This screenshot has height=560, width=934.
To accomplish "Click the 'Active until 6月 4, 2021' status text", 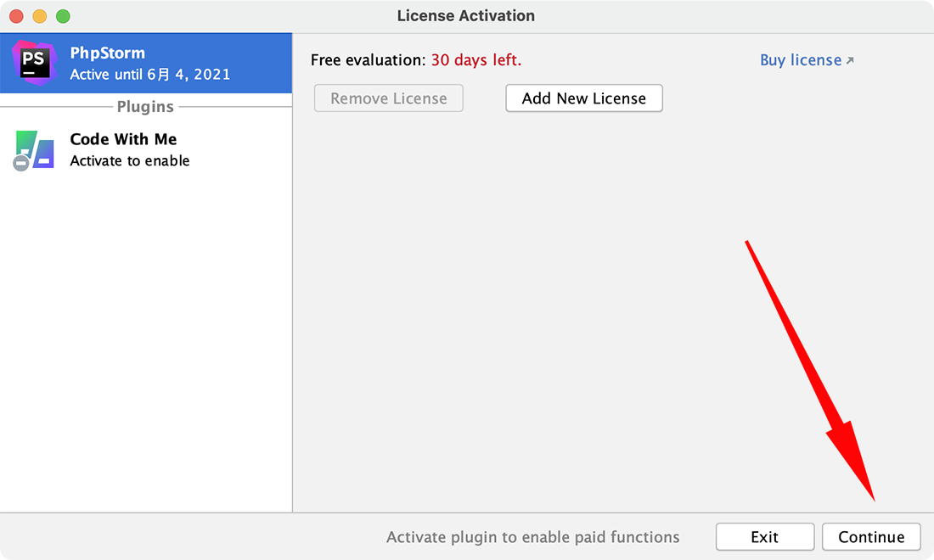I will click(150, 75).
